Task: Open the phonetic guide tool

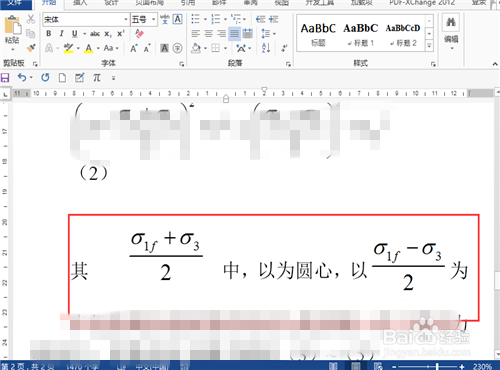Action: pos(164,19)
